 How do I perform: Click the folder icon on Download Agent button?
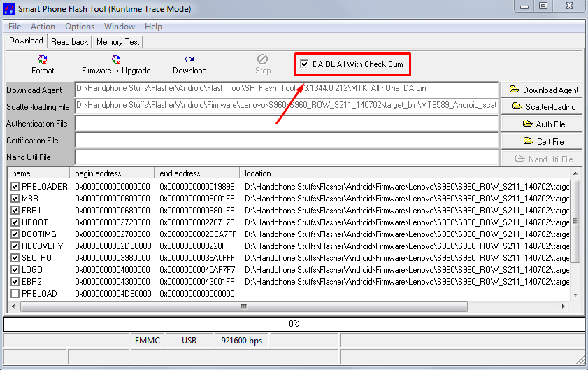515,90
